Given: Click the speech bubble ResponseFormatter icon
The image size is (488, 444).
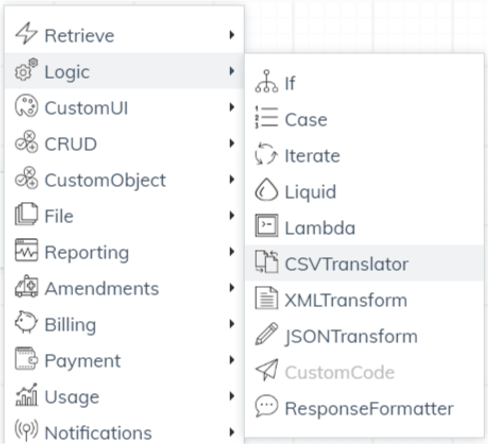Looking at the screenshot, I should [266, 406].
